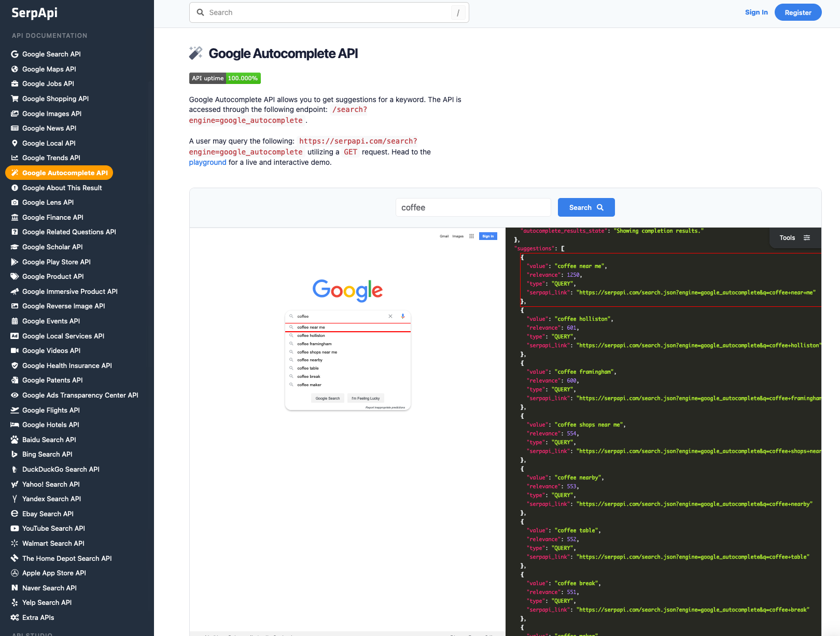The image size is (840, 636).
Task: Click the Register button
Action: (x=798, y=12)
